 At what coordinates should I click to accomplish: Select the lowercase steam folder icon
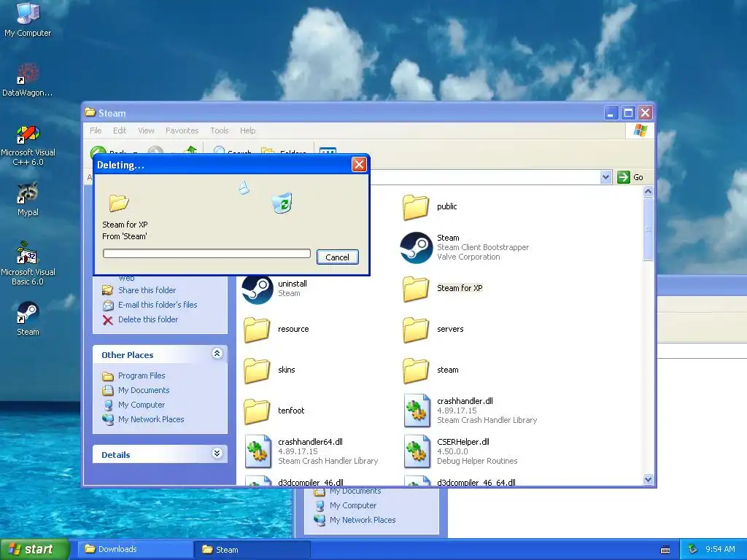(x=415, y=371)
